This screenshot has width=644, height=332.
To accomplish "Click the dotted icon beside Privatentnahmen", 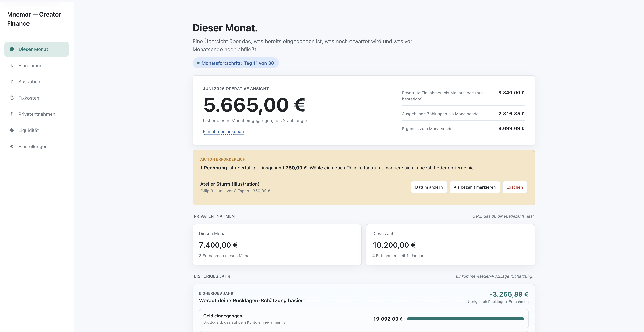I will click(x=12, y=114).
